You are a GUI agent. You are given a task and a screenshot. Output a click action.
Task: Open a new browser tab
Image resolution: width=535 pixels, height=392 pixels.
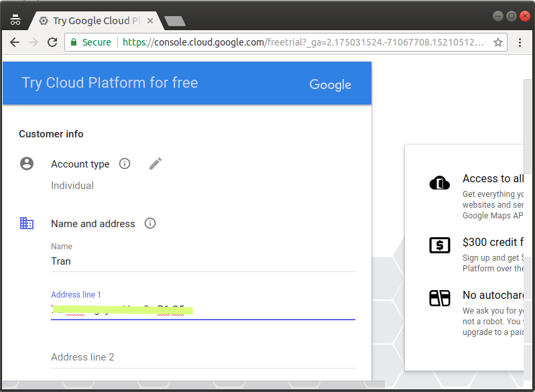click(x=175, y=21)
